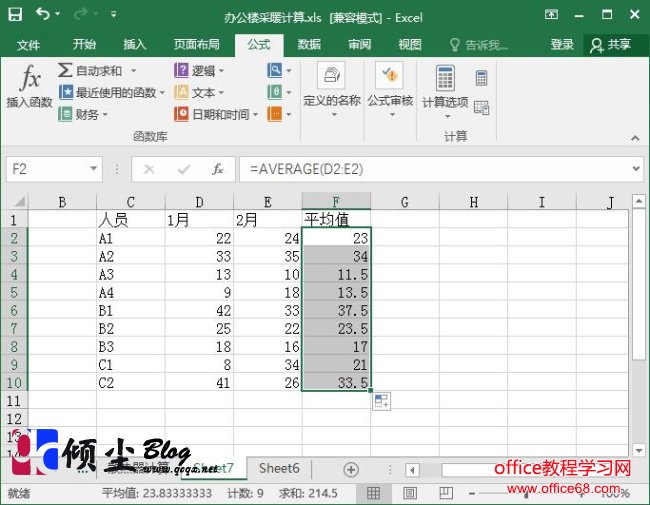Switch to Normal view icon
This screenshot has height=505, width=650.
click(x=373, y=493)
